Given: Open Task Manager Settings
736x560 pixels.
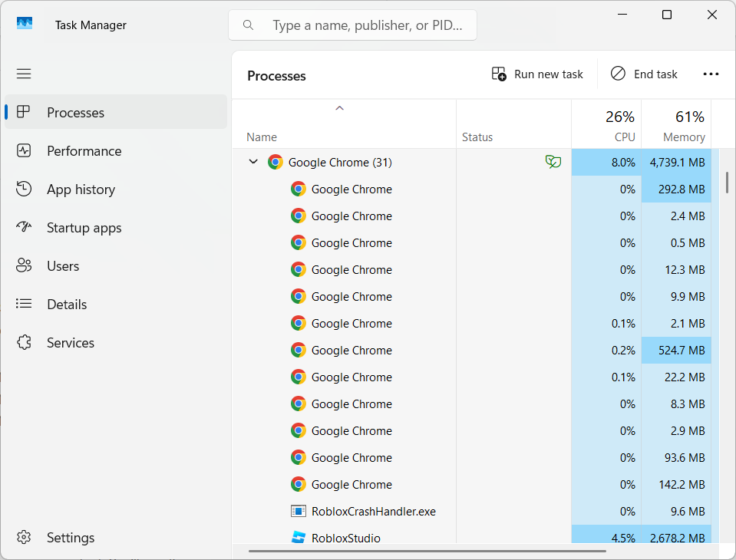Looking at the screenshot, I should [x=70, y=538].
